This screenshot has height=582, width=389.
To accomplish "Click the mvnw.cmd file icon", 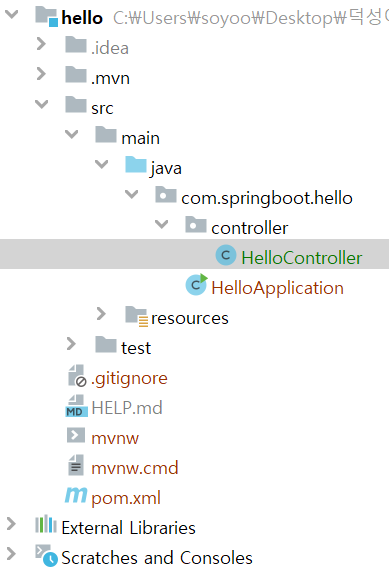I will tap(76, 465).
